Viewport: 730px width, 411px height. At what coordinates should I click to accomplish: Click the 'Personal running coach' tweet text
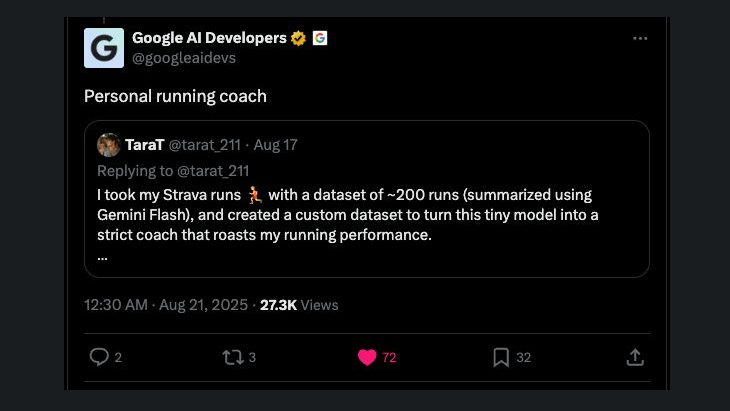pos(175,97)
